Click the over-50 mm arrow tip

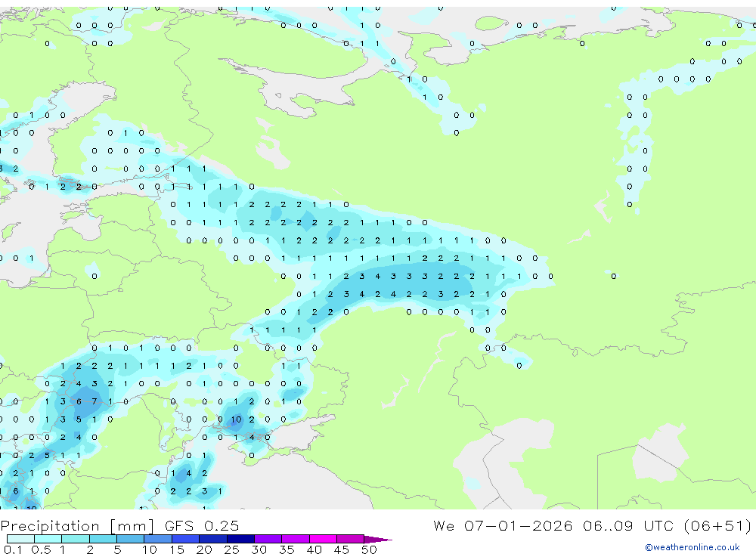click(x=378, y=540)
